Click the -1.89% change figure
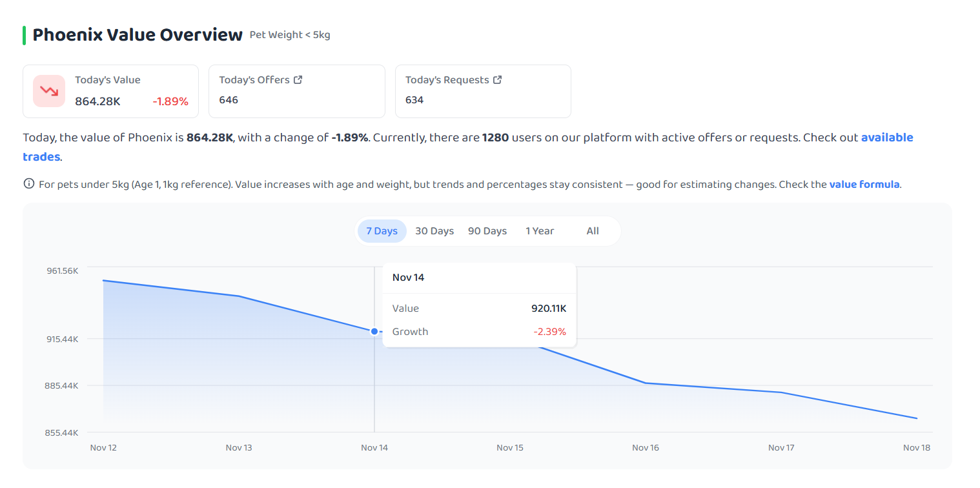The image size is (980, 488). coord(170,101)
